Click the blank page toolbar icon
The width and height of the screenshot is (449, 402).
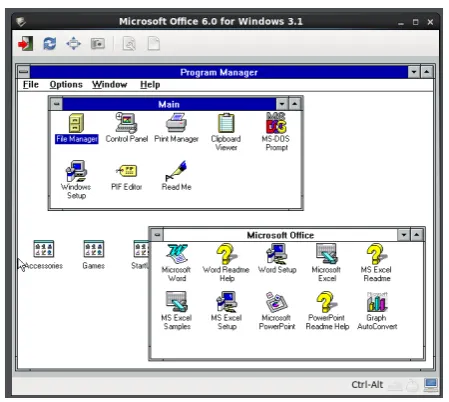153,44
